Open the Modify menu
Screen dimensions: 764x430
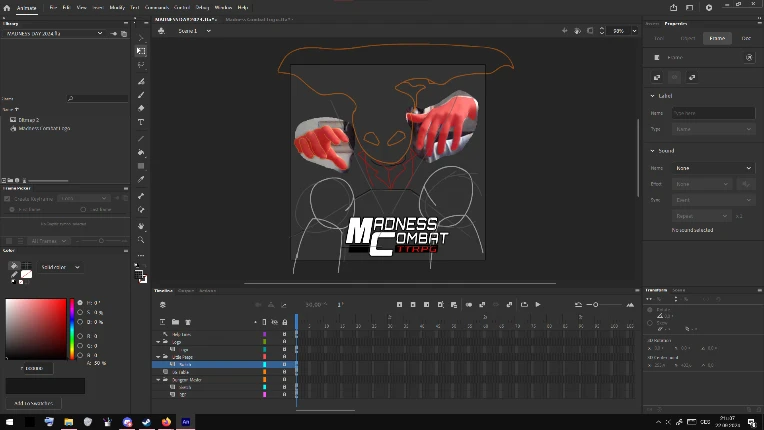(x=117, y=8)
